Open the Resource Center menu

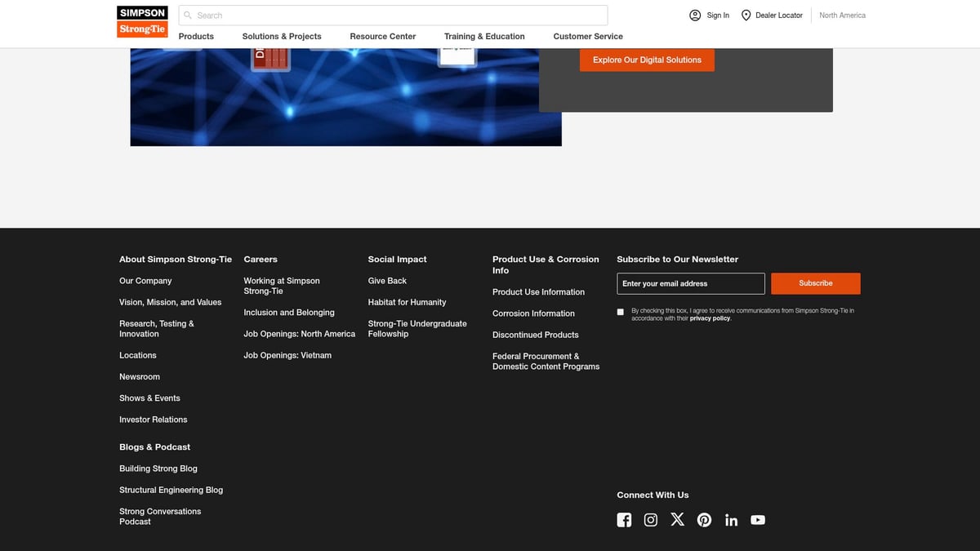(x=382, y=37)
